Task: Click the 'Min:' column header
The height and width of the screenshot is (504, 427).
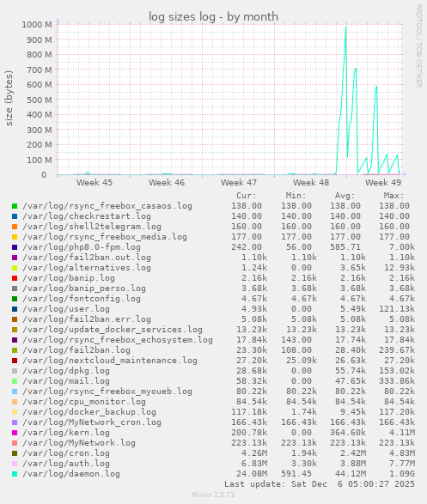Action: (296, 196)
